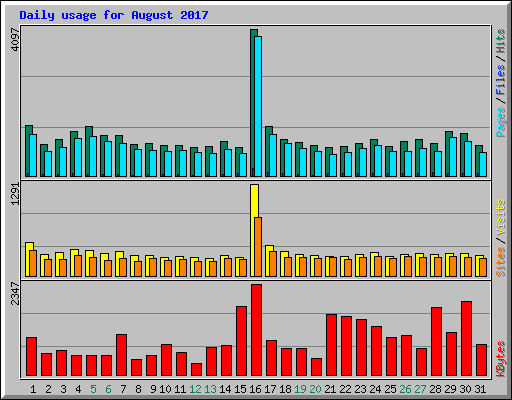Image resolution: width=512 pixels, height=400 pixels.
Task: Select weekend day 20 on the x-axis
Action: [x=315, y=389]
